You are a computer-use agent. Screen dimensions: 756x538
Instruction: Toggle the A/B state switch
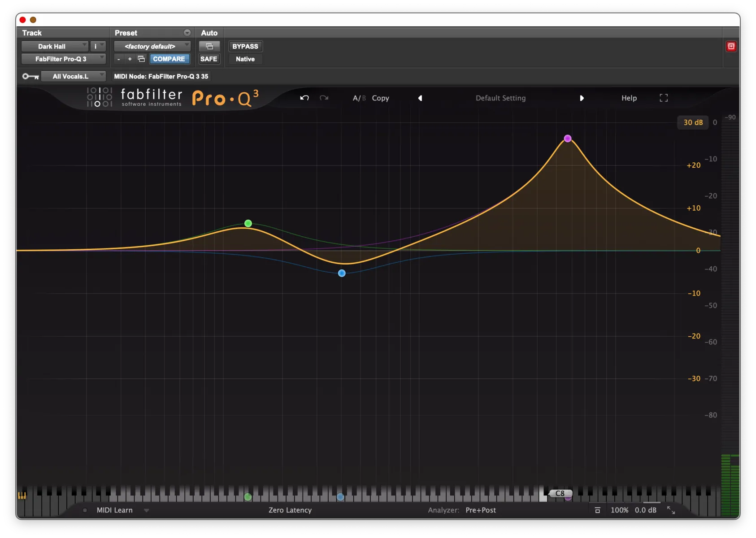point(359,98)
